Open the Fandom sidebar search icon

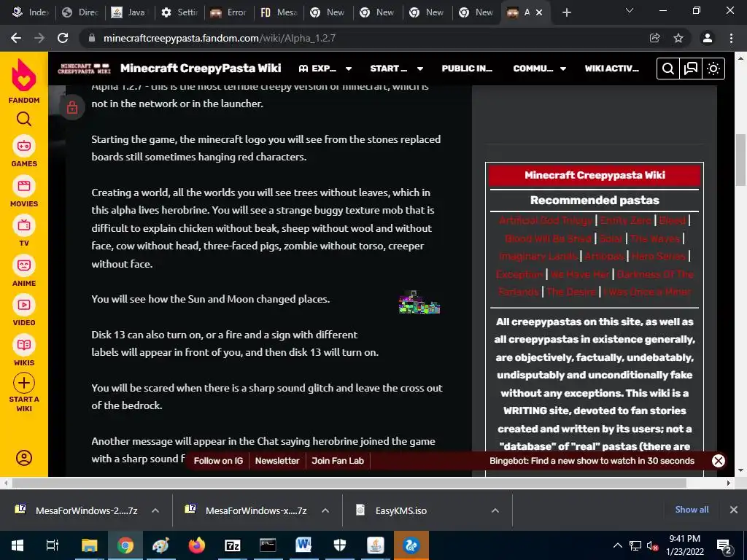[x=24, y=119]
